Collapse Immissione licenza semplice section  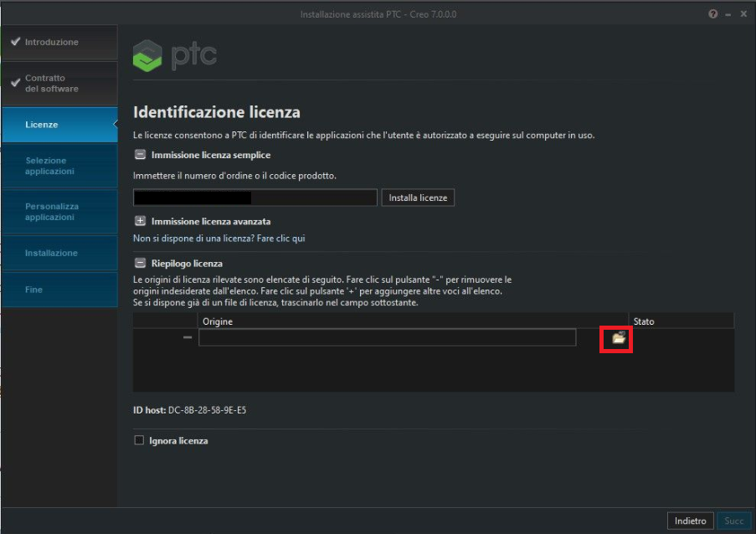[140, 155]
